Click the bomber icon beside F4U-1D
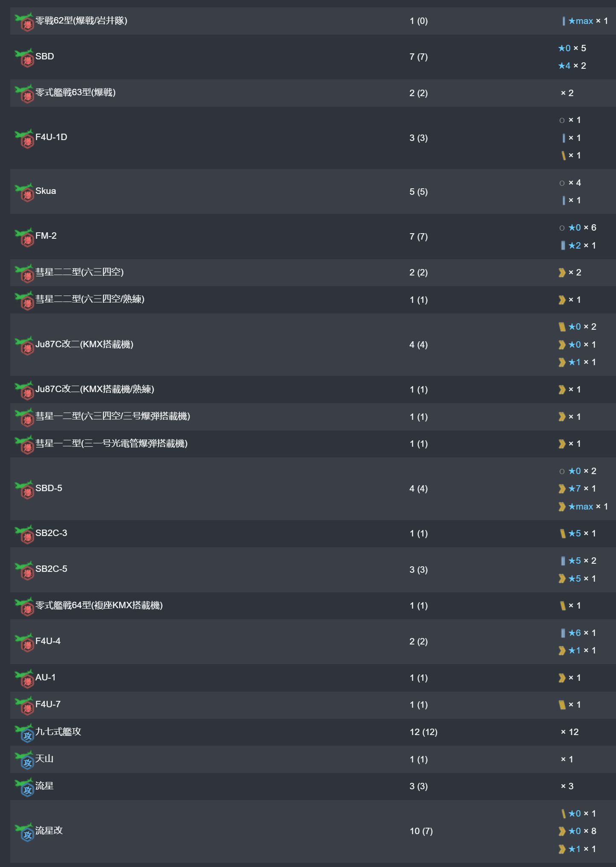Image resolution: width=616 pixels, height=867 pixels. click(24, 138)
